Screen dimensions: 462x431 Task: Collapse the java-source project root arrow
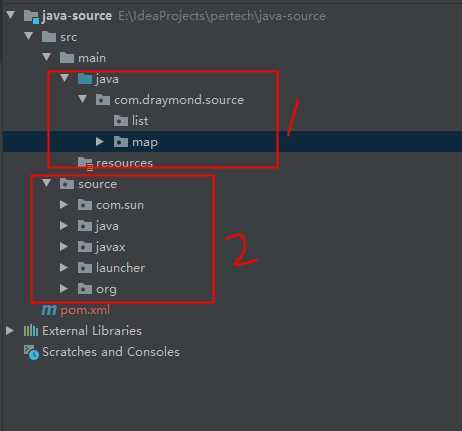click(x=11, y=15)
